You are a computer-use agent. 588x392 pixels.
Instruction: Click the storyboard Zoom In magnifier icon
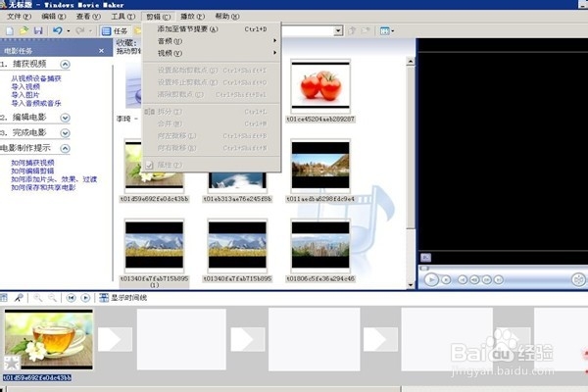click(x=38, y=298)
